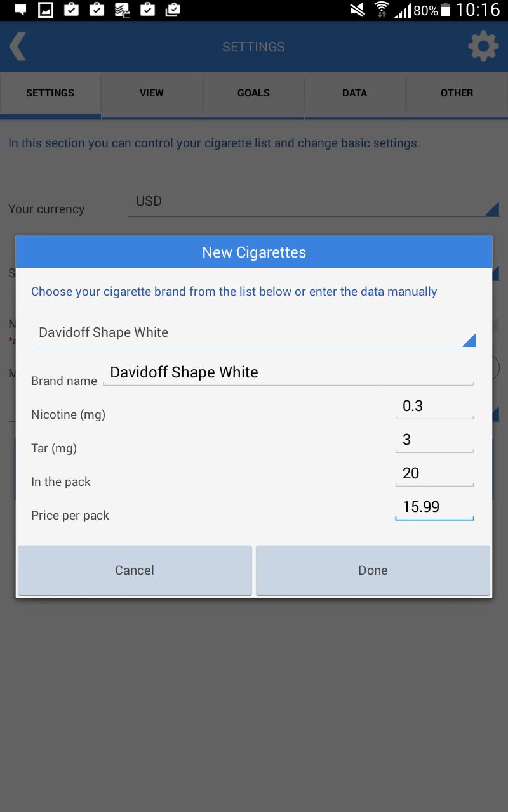508x812 pixels.
Task: Confirm with the Done button
Action: coord(373,570)
